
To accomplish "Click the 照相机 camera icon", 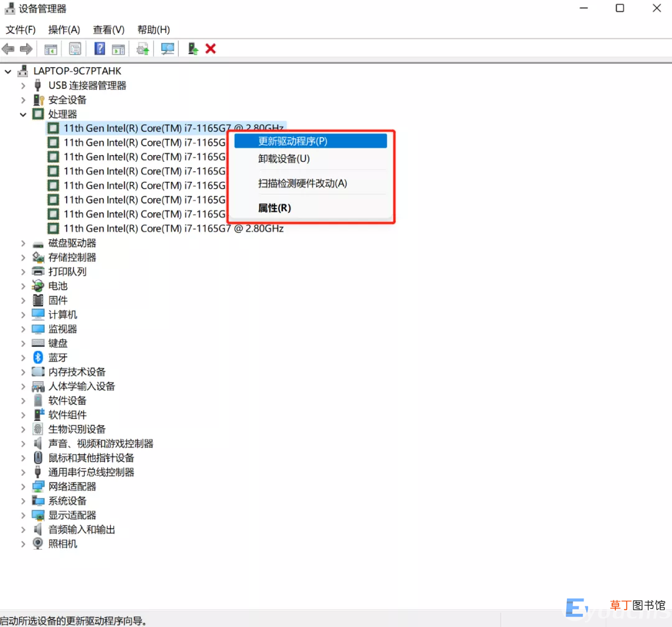I will (38, 544).
